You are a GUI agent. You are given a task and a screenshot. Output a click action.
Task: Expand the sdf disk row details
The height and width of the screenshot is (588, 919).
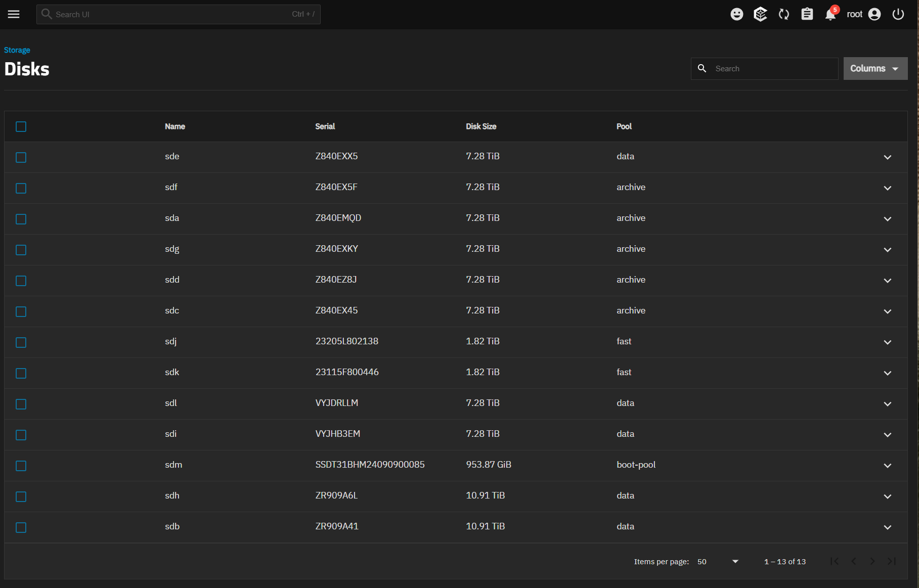coord(887,188)
